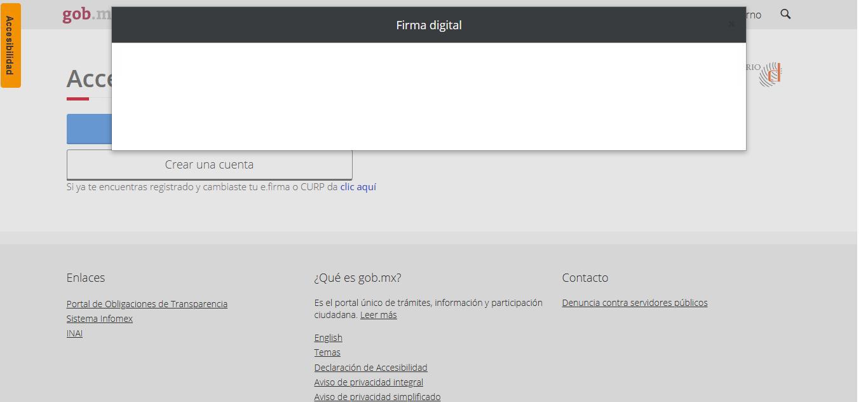Open Declaración de Accesibilidad
The image size is (868, 402).
(x=370, y=367)
